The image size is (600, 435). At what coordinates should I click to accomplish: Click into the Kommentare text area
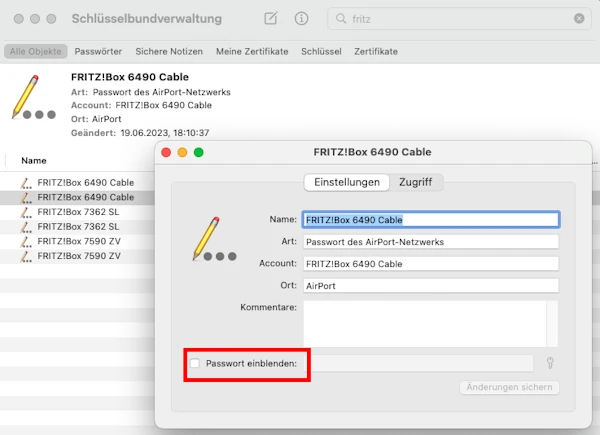tap(425, 324)
